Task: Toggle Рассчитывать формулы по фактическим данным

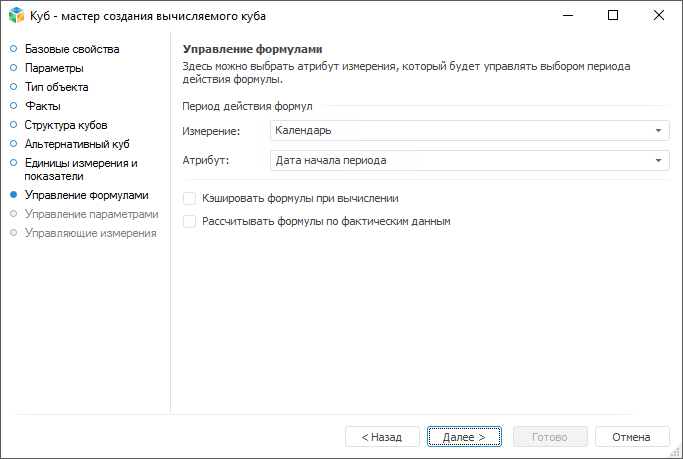Action: [x=190, y=221]
